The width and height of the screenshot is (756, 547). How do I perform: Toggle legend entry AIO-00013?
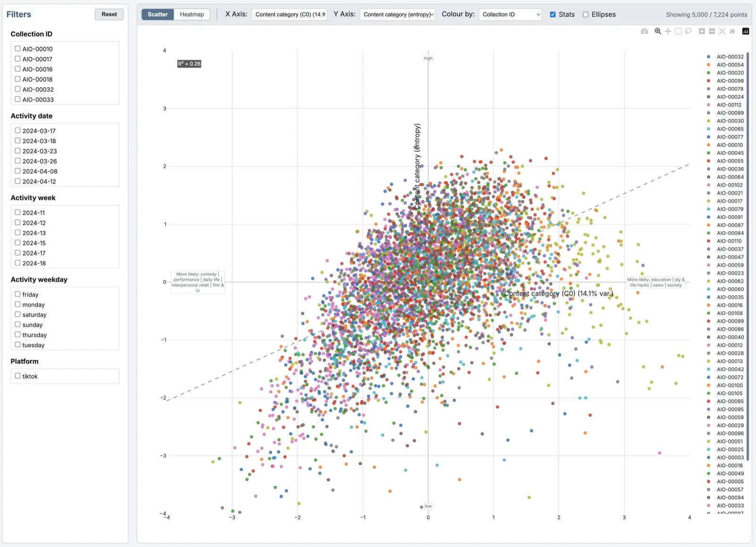click(x=725, y=361)
